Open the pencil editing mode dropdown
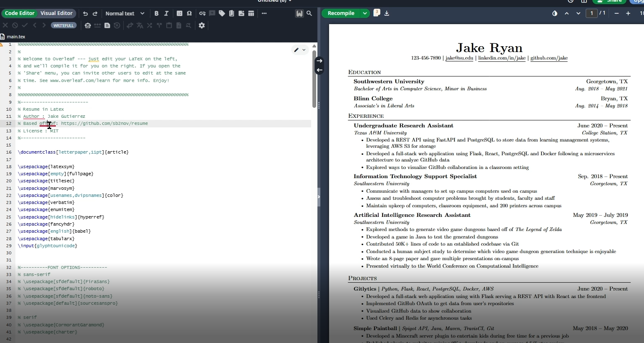The width and height of the screenshot is (644, 343). [x=300, y=50]
